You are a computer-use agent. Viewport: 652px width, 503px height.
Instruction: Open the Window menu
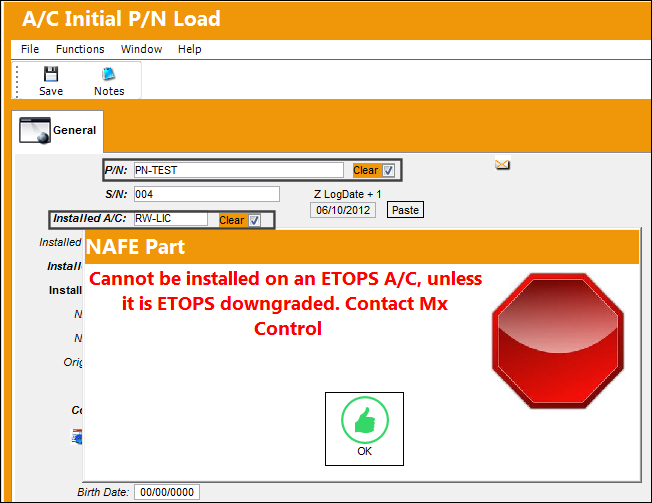[141, 49]
